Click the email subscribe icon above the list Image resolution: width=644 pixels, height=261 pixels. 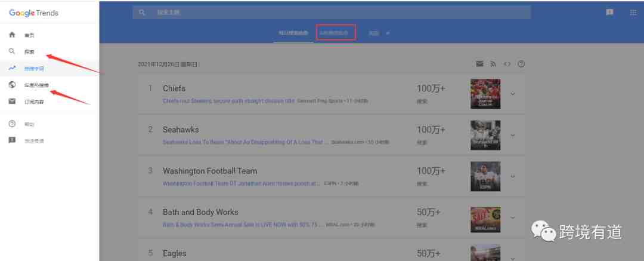tap(479, 64)
